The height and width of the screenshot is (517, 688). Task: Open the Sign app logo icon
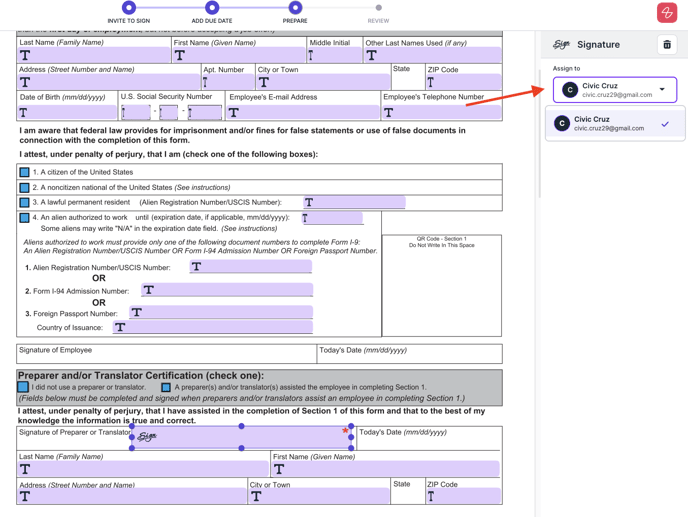667,12
